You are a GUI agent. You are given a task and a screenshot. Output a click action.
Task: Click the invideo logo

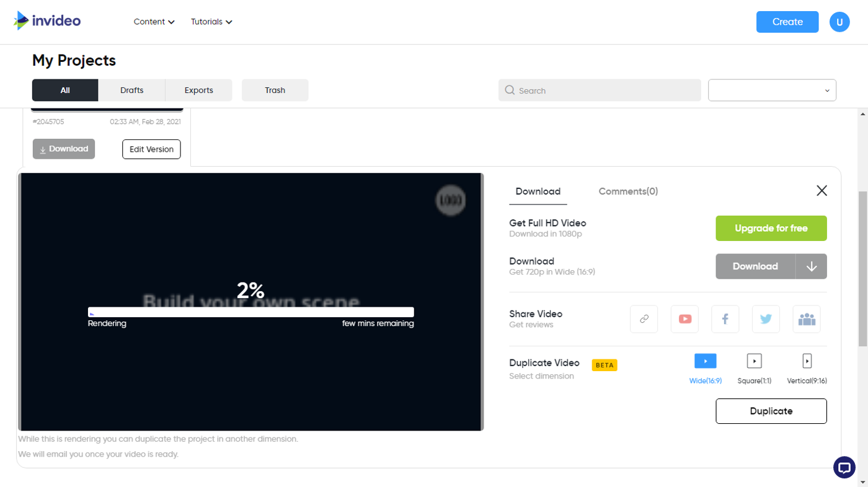(x=46, y=21)
